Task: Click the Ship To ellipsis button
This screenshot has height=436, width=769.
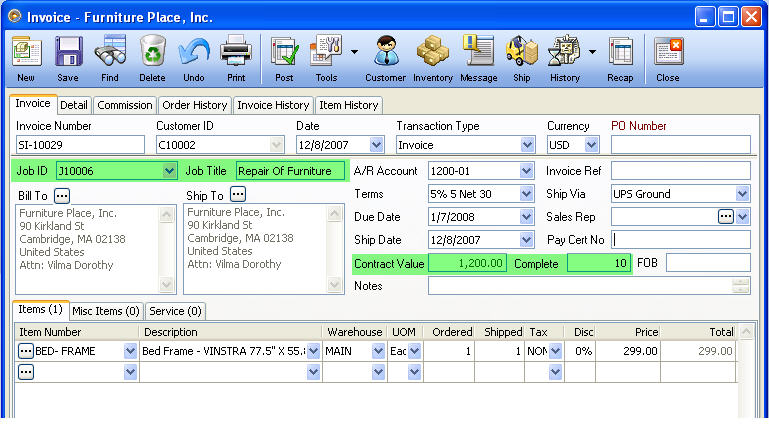Action: (x=238, y=195)
